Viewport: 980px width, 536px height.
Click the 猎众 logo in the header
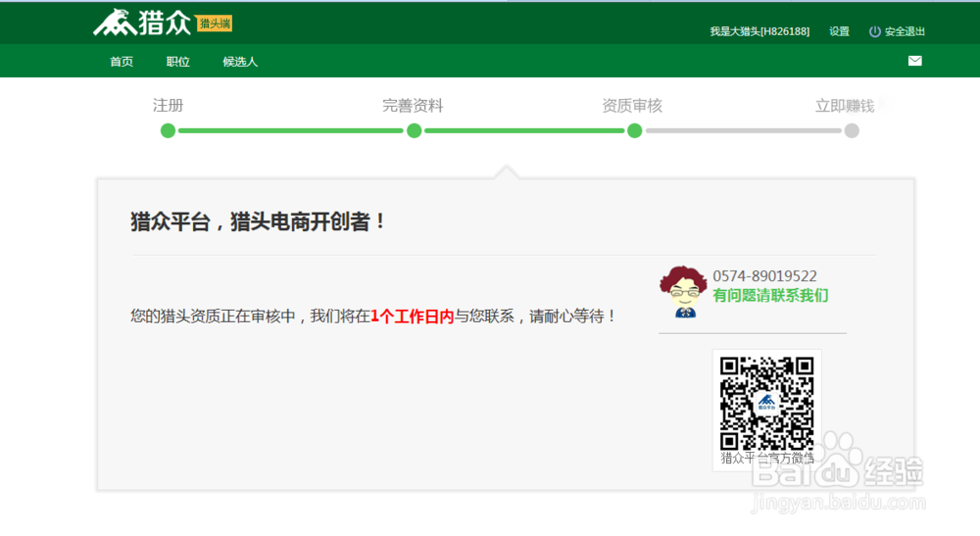point(142,24)
